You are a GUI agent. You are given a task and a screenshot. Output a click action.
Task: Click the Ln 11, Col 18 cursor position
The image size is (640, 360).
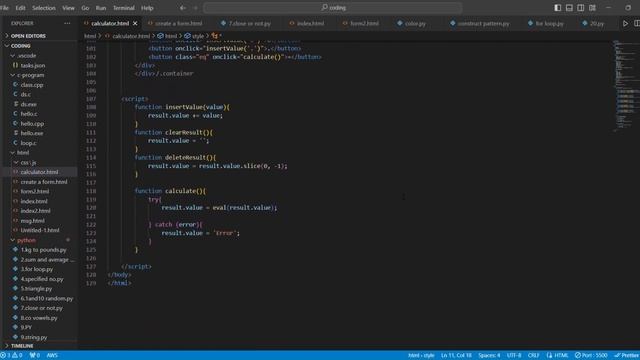(x=456, y=356)
